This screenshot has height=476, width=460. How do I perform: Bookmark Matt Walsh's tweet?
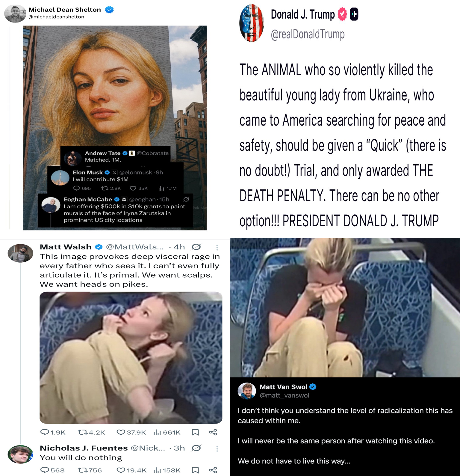[195, 432]
